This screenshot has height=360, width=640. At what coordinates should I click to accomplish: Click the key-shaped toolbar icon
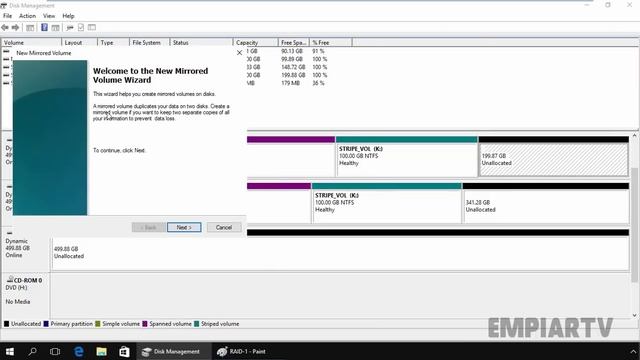point(70,27)
